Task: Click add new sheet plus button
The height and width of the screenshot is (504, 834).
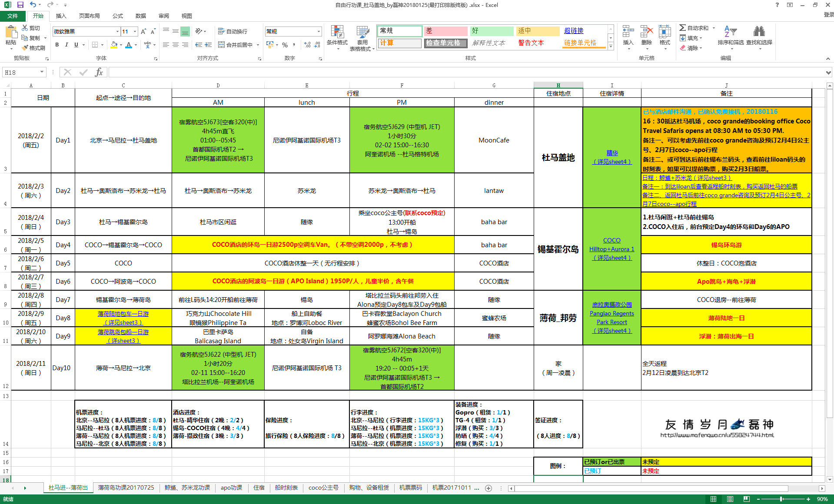Action: coord(488,488)
